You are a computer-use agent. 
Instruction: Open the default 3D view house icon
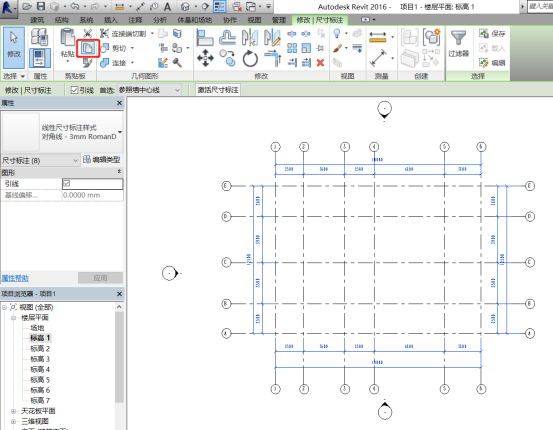click(185, 6)
